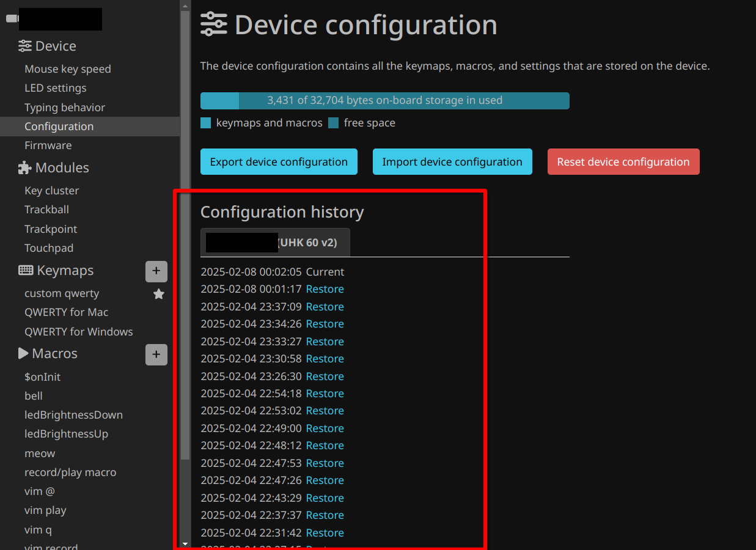This screenshot has width=756, height=550.
Task: Restore the 2025-02-08 00:01:17 configuration
Action: coord(325,289)
